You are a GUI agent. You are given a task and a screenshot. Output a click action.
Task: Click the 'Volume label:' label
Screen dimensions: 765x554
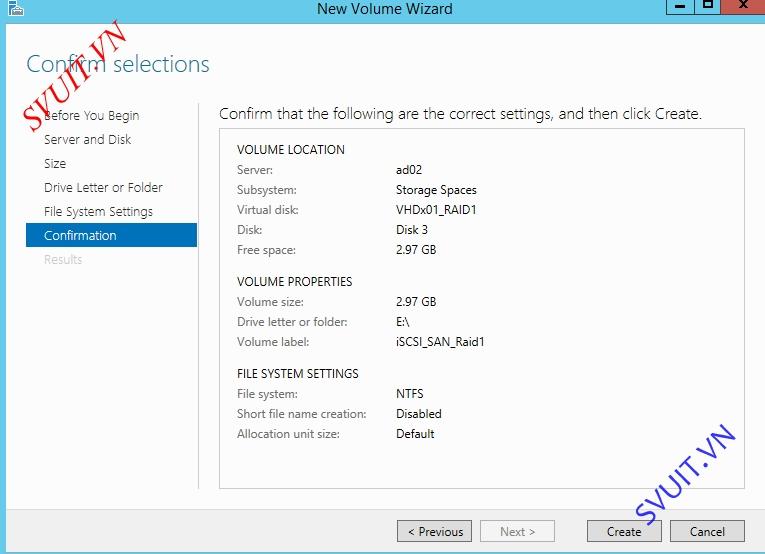pyautogui.click(x=273, y=342)
